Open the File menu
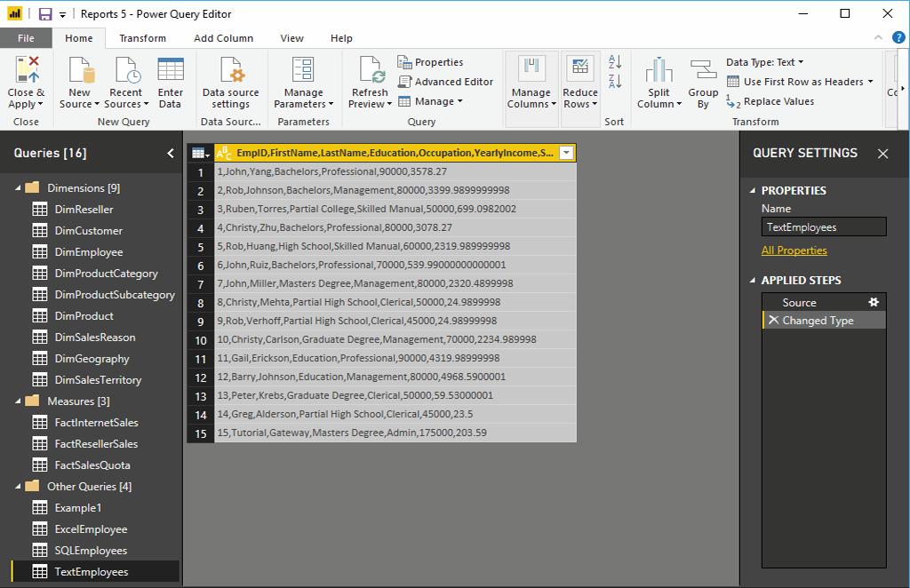This screenshot has height=588, width=910. point(26,38)
